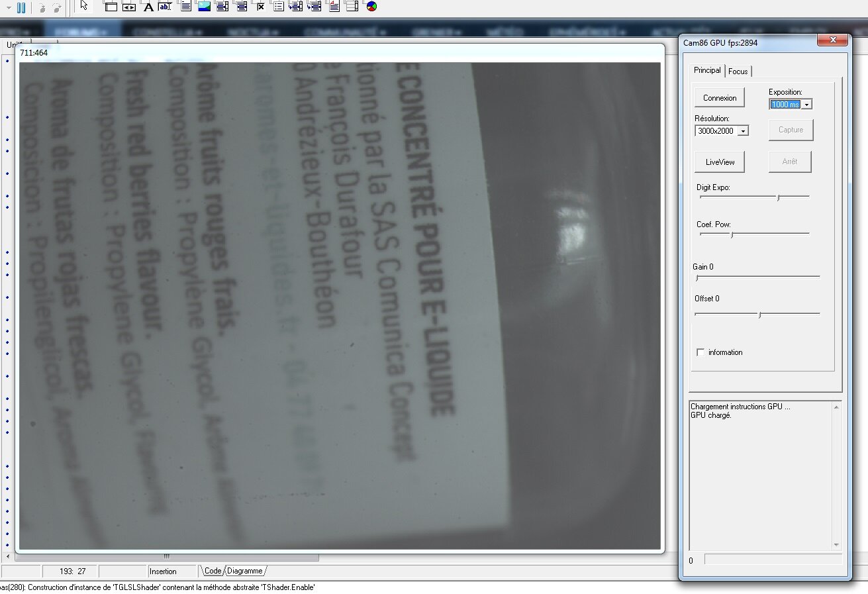
Task: Choose the Image component with landscape picture
Action: 204,7
